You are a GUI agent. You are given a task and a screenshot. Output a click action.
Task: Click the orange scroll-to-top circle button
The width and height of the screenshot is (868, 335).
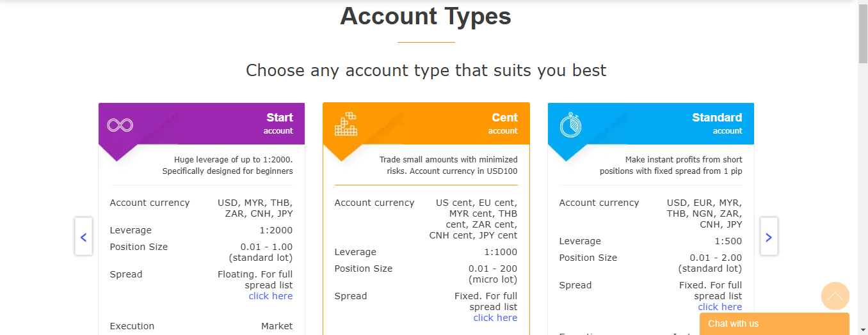coord(835,297)
